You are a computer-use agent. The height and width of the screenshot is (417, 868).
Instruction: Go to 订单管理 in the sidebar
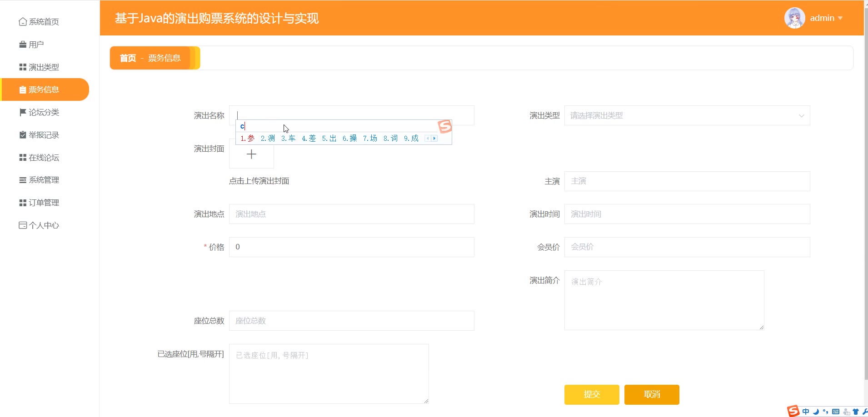click(44, 203)
